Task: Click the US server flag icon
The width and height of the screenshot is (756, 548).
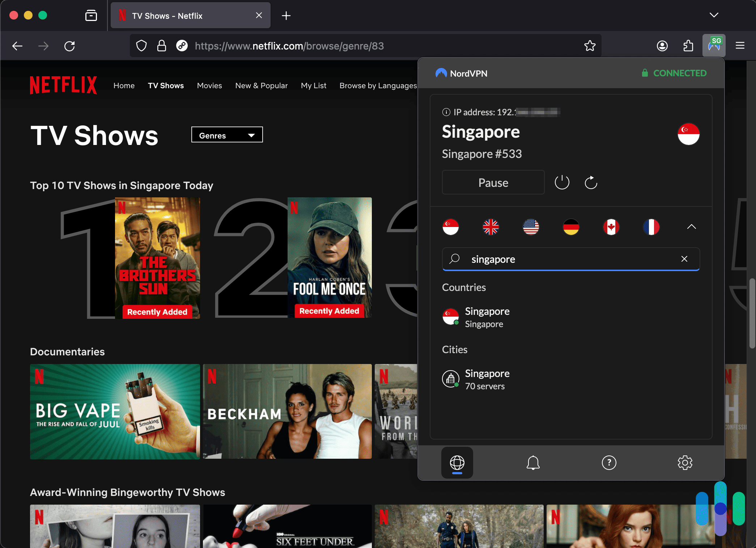Action: (x=531, y=227)
